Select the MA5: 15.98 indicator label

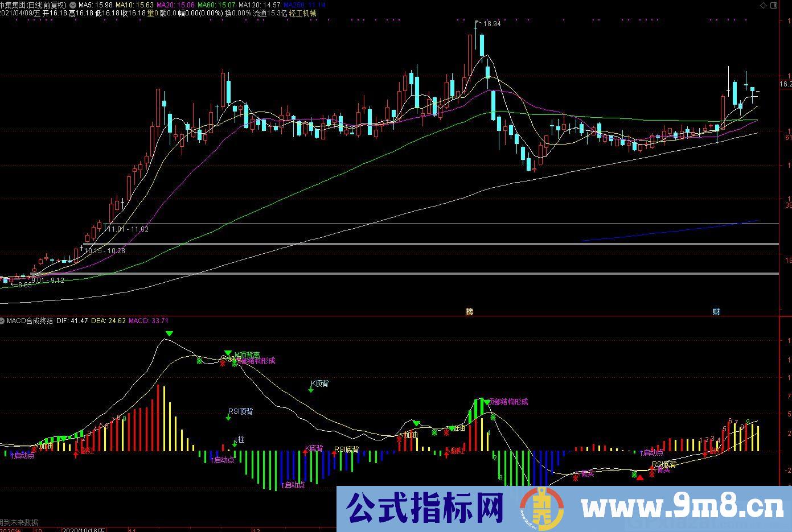click(95, 5)
